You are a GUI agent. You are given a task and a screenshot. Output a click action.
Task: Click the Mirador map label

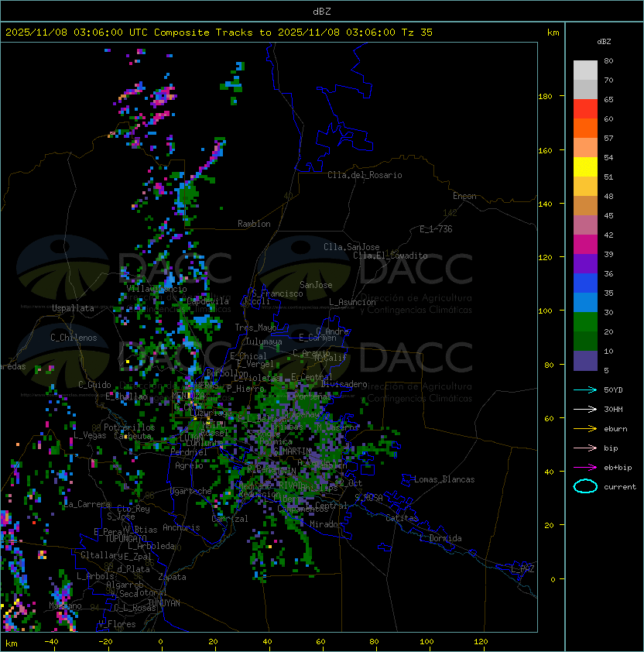pos(326,524)
